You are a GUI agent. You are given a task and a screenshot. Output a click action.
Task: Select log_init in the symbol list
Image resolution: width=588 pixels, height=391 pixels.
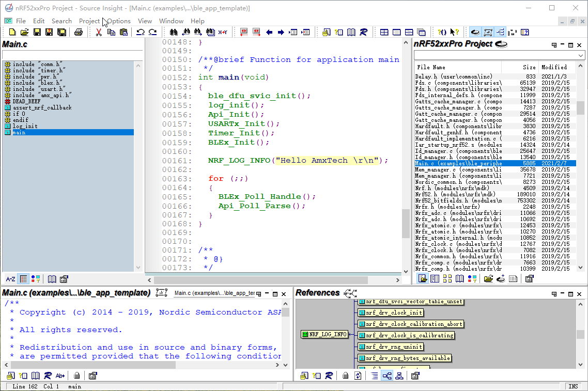point(25,127)
